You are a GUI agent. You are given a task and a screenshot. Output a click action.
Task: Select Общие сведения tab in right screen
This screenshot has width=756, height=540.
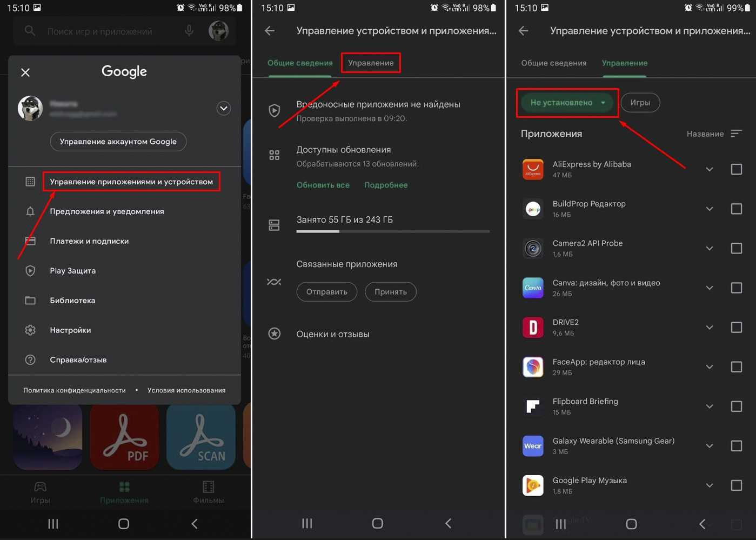[554, 63]
